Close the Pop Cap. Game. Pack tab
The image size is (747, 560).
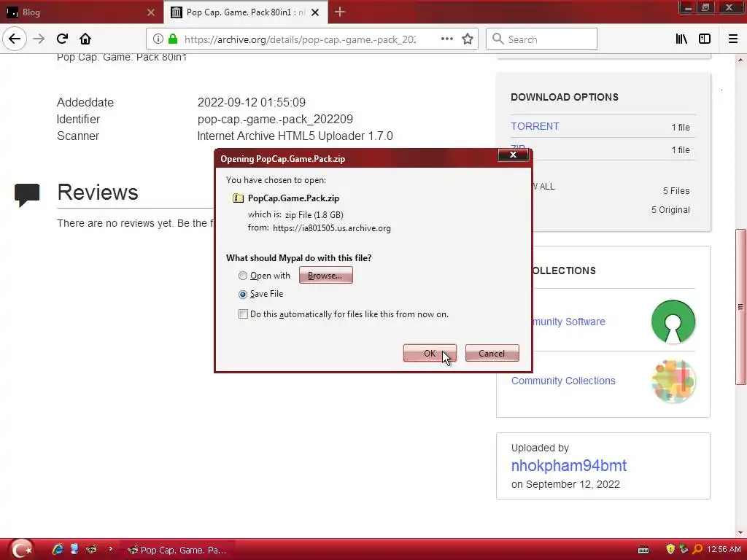315,12
